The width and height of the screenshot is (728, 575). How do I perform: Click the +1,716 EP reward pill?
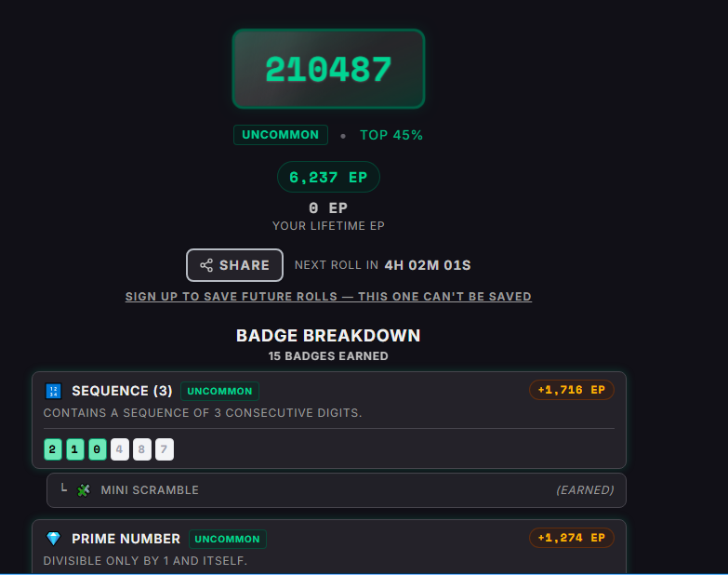pos(572,390)
